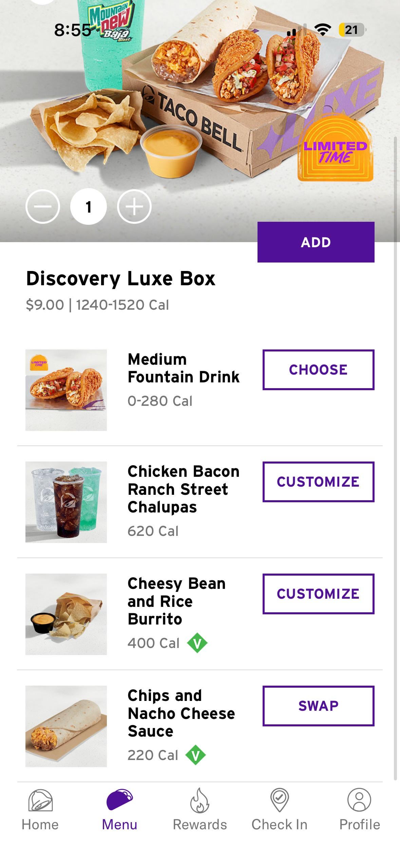Tap the minus quantity button
This screenshot has width=400, height=868.
click(x=43, y=206)
